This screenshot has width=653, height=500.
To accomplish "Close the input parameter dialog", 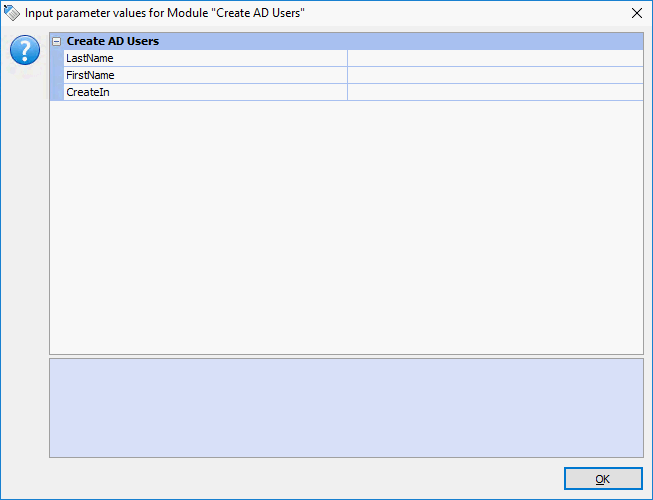I will point(636,12).
